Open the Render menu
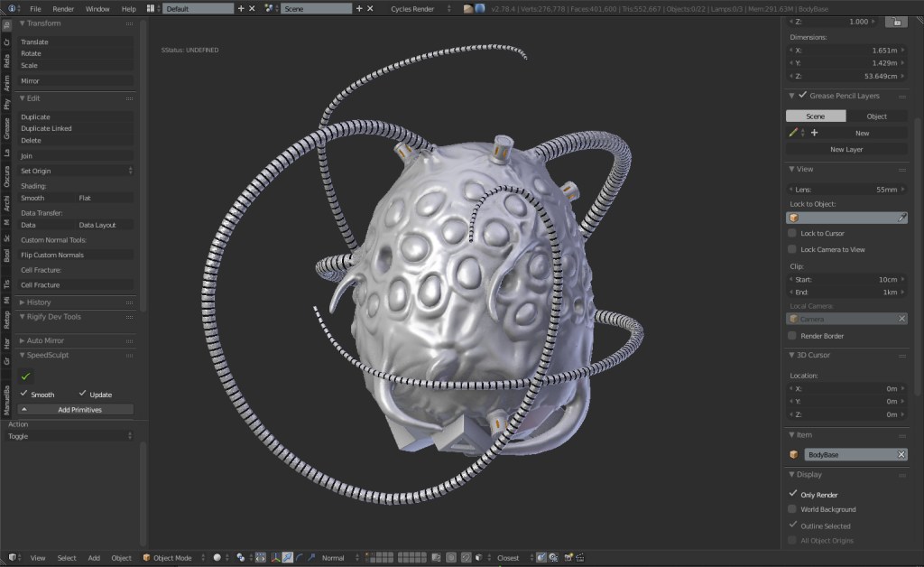Viewport: 924px width, 567px height. point(63,8)
